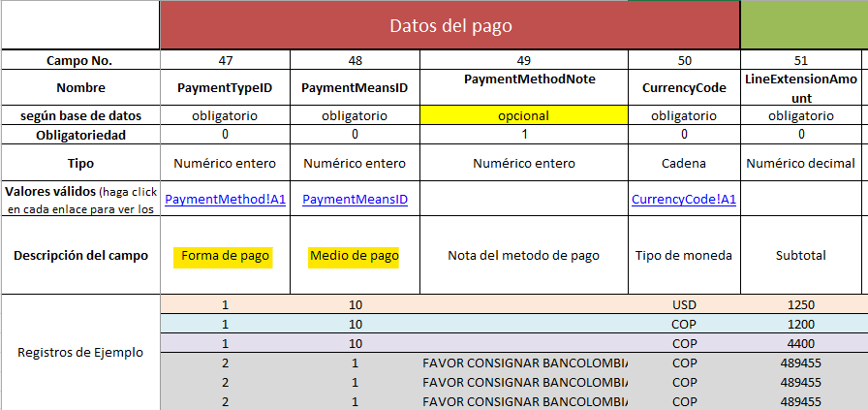Image resolution: width=868 pixels, height=410 pixels.
Task: Select the USD currency example cell
Action: click(x=684, y=304)
